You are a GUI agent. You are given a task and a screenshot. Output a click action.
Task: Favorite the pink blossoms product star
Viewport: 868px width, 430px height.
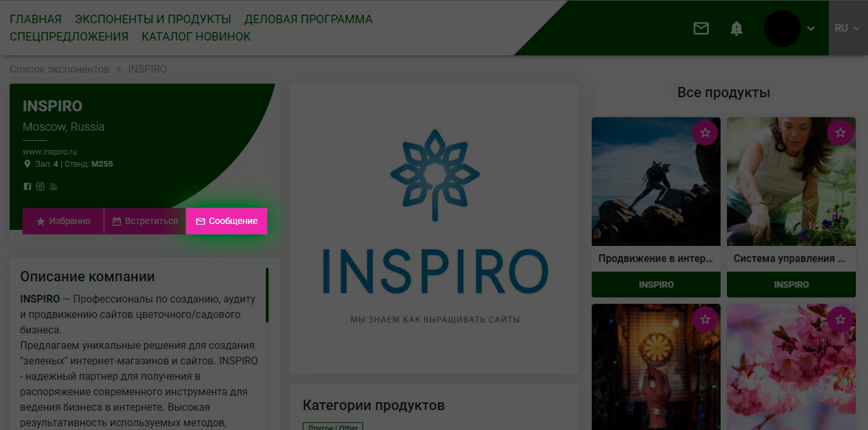(x=840, y=319)
